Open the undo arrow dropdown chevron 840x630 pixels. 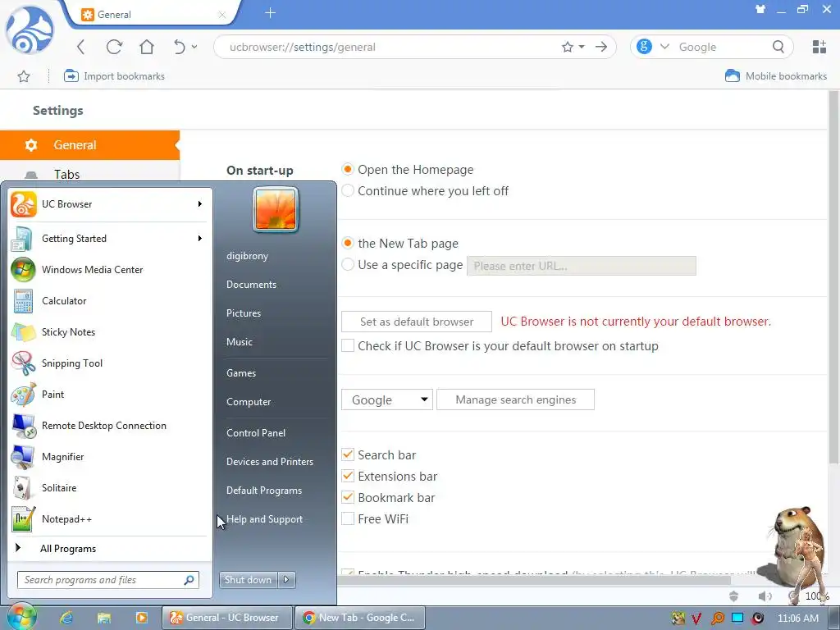tap(194, 47)
